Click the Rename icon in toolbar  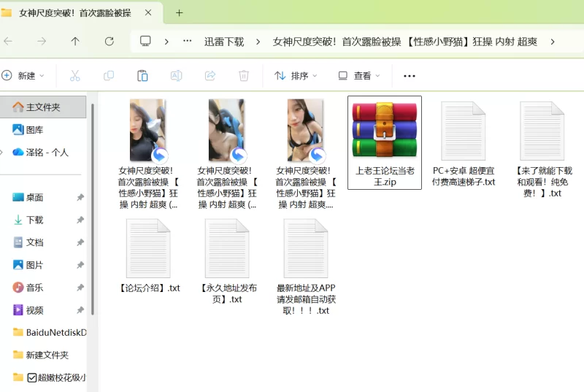tap(176, 76)
